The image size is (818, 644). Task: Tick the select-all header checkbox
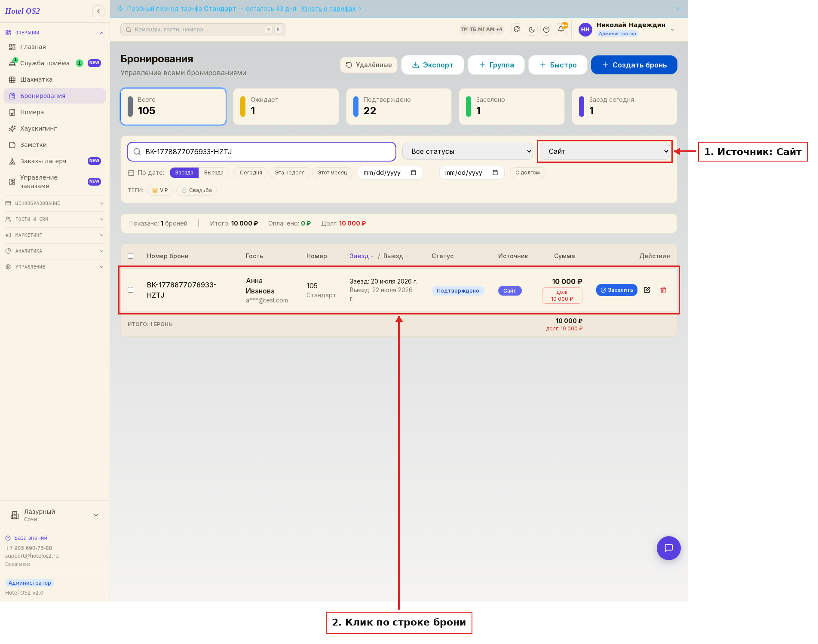[131, 256]
